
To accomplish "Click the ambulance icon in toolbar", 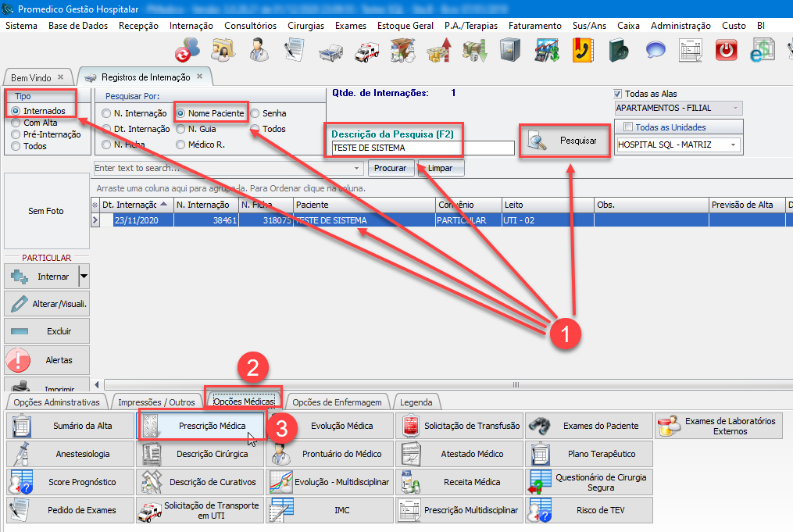I will (x=366, y=51).
